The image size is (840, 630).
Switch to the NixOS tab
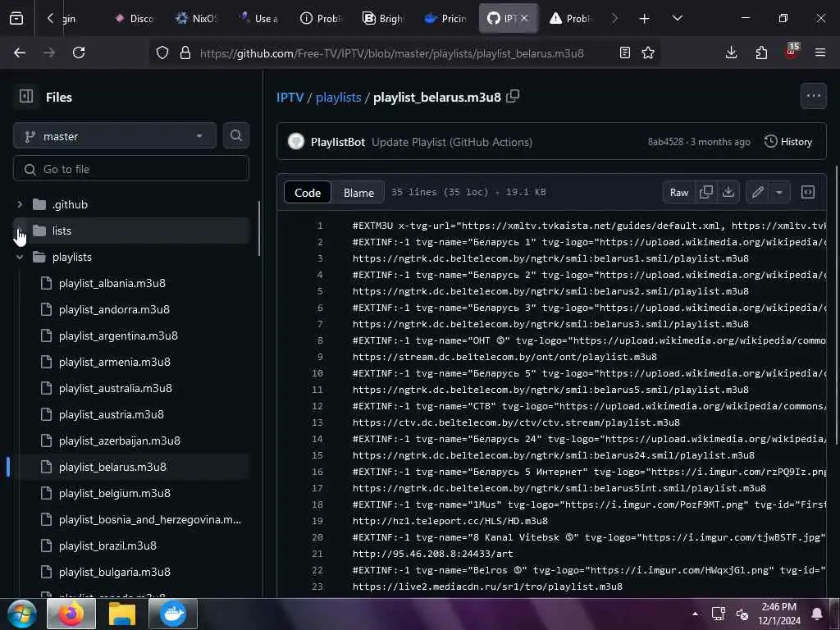pyautogui.click(x=195, y=19)
